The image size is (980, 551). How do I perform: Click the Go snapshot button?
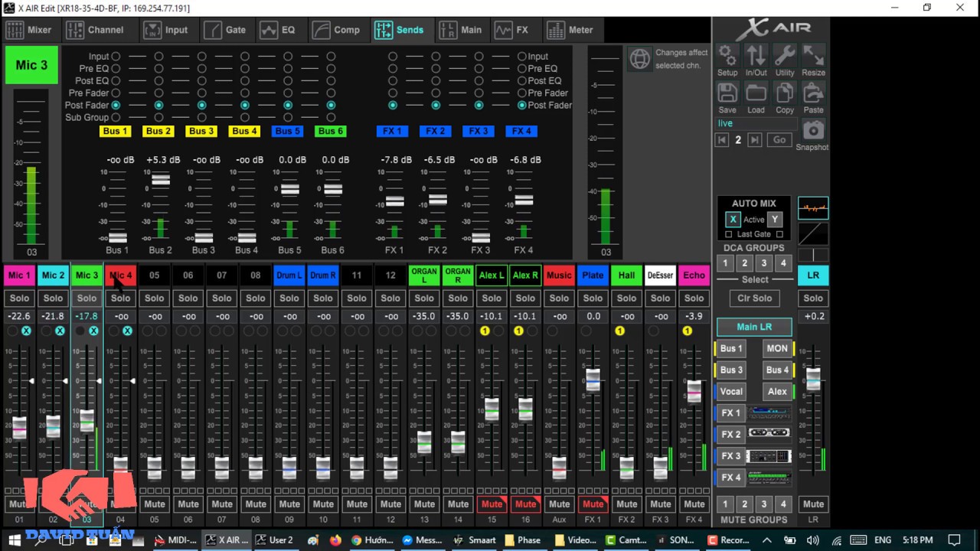[779, 140]
